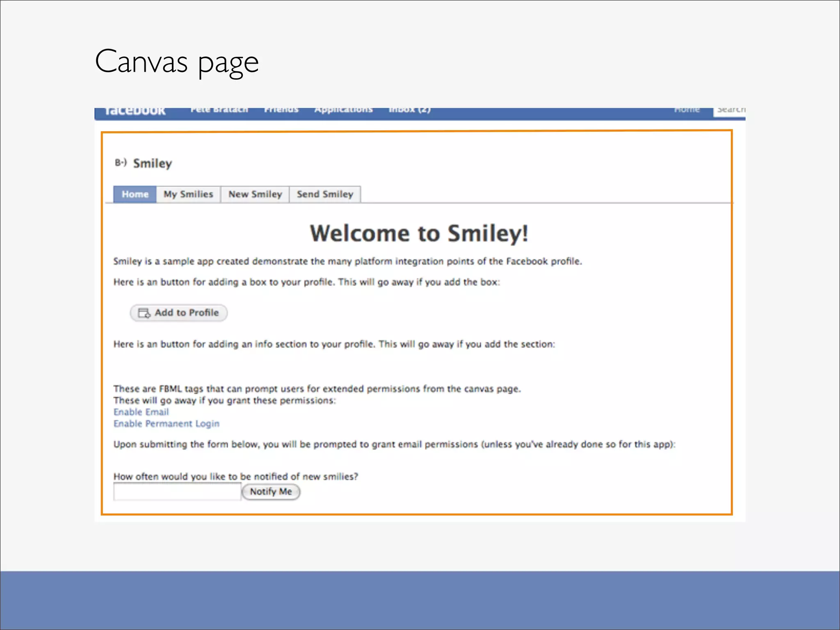Click the Enable Email link

pyautogui.click(x=141, y=412)
